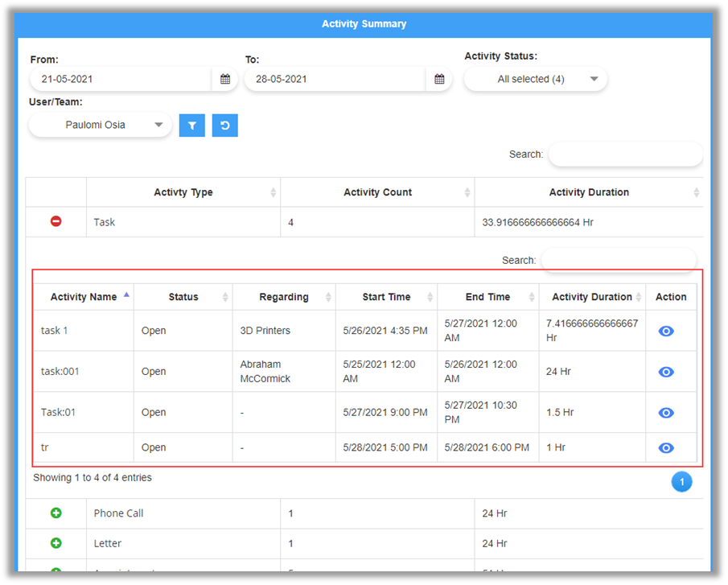Apply the filter using the funnel button

coord(192,126)
